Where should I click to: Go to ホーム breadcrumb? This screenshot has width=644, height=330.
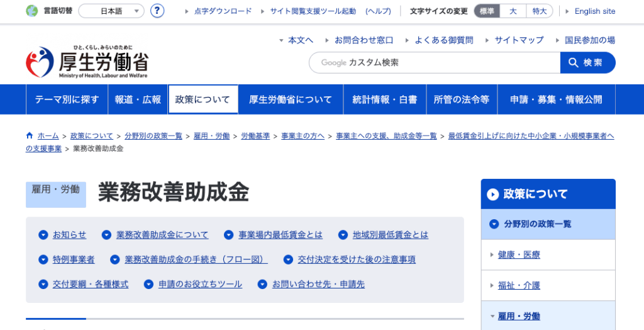coord(48,136)
